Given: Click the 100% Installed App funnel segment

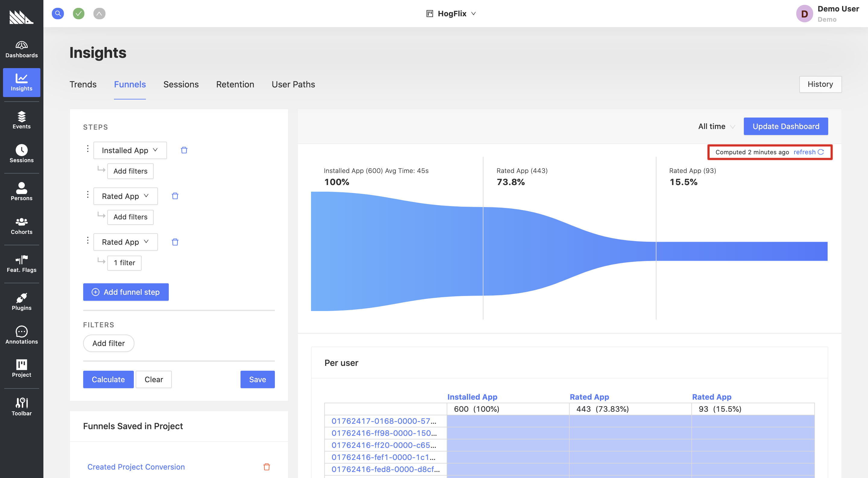Looking at the screenshot, I should click(x=397, y=251).
